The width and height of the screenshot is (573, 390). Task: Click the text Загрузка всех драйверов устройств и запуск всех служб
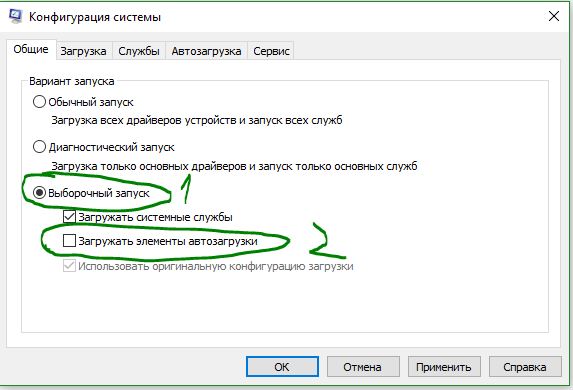(x=197, y=120)
